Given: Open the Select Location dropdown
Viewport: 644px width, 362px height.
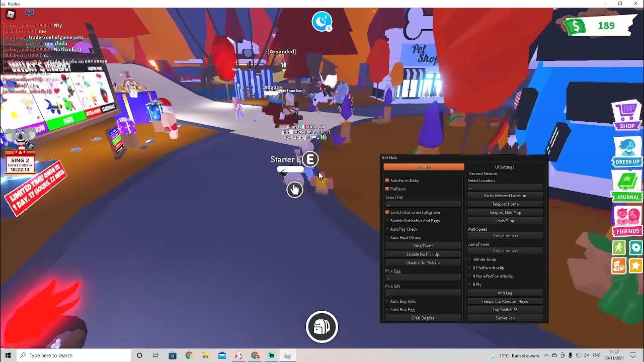Looking at the screenshot, I should click(x=505, y=188).
